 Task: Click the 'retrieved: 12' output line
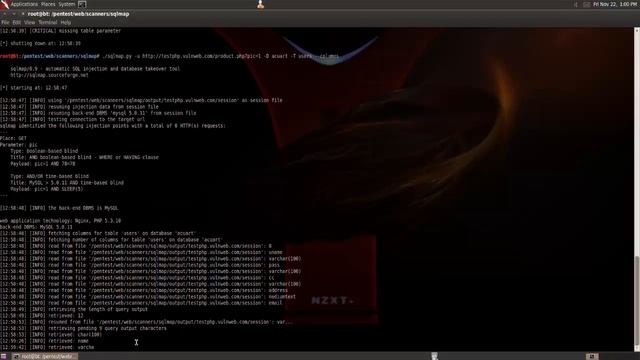pos(42,316)
